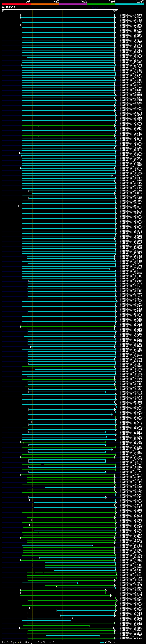The width and height of the screenshot is (146, 644).
Task: Select hit label UniRef100_Q6NTT2
Action: point(131,231)
